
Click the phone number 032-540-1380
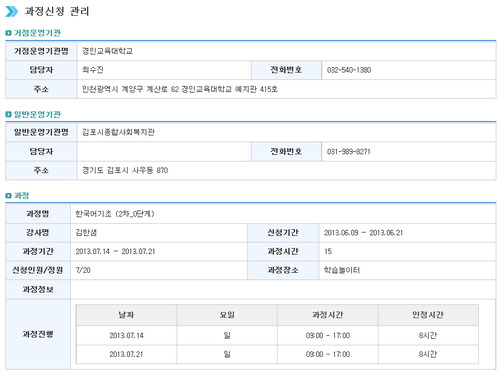pyautogui.click(x=349, y=70)
